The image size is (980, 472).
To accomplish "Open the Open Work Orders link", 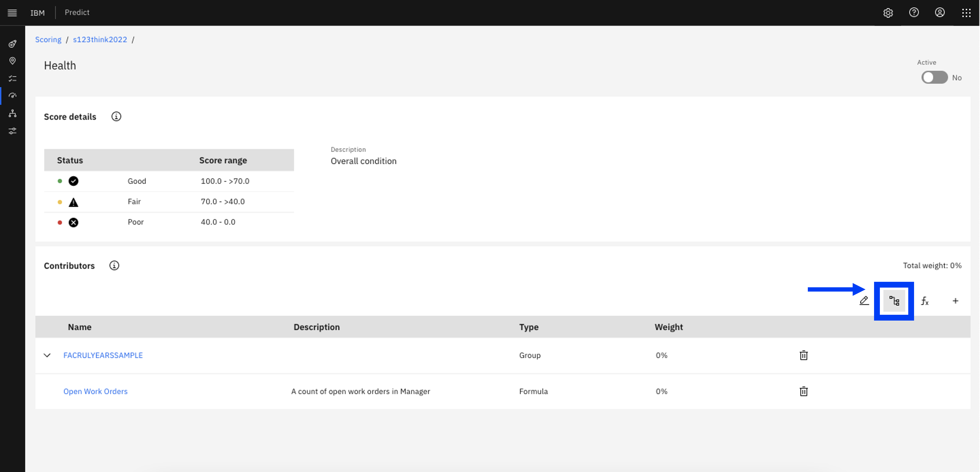I will click(x=96, y=391).
